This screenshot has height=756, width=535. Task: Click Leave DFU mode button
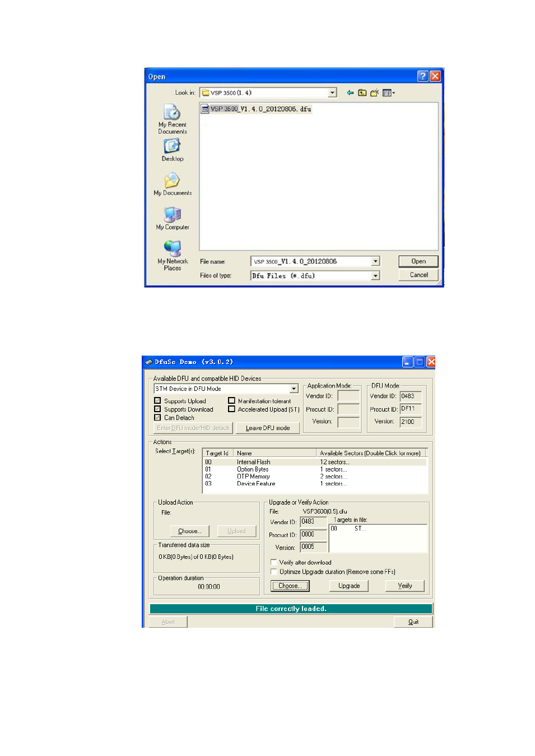pos(268,428)
